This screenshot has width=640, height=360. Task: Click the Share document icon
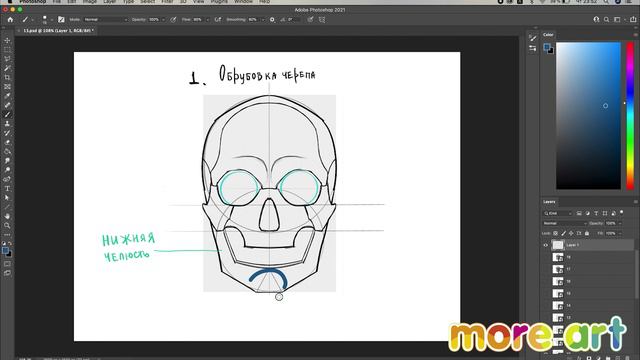coord(633,19)
